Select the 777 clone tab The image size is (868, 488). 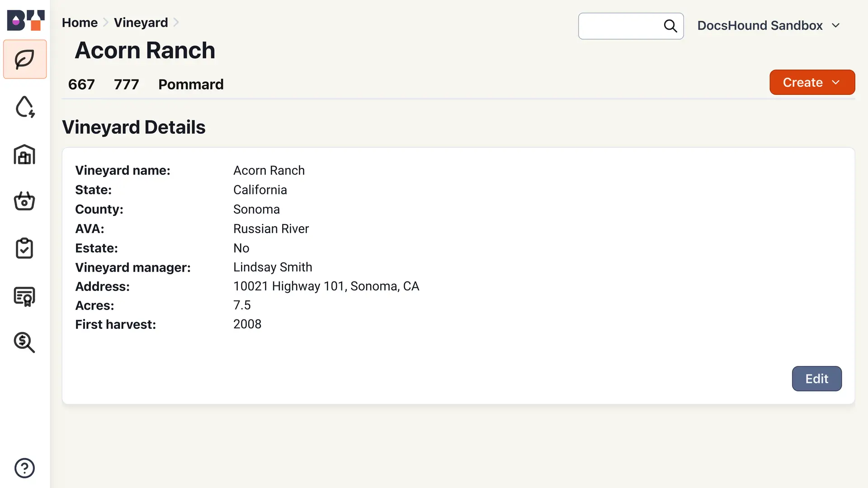126,84
